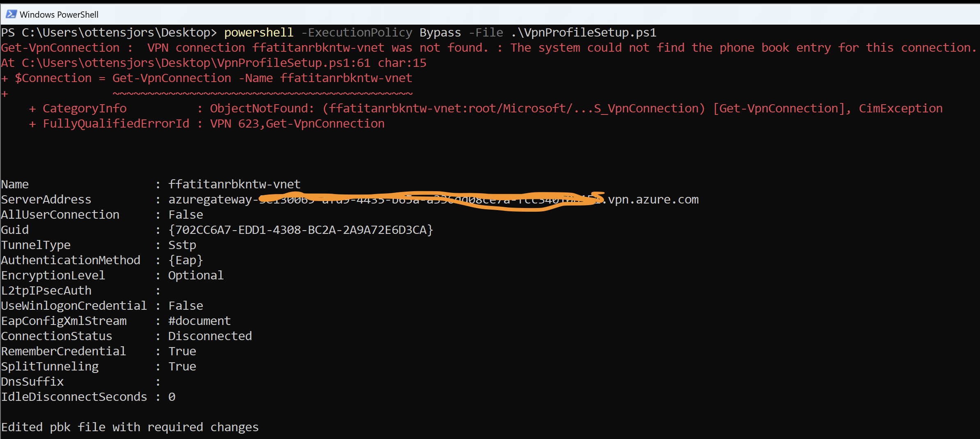
Task: Click the 'SplitTunneling' property label
Action: (50, 366)
